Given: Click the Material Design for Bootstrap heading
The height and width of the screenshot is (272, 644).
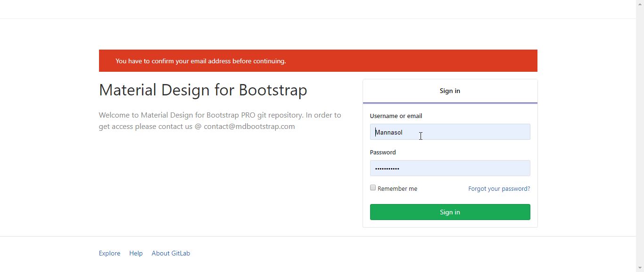Looking at the screenshot, I should click(203, 90).
